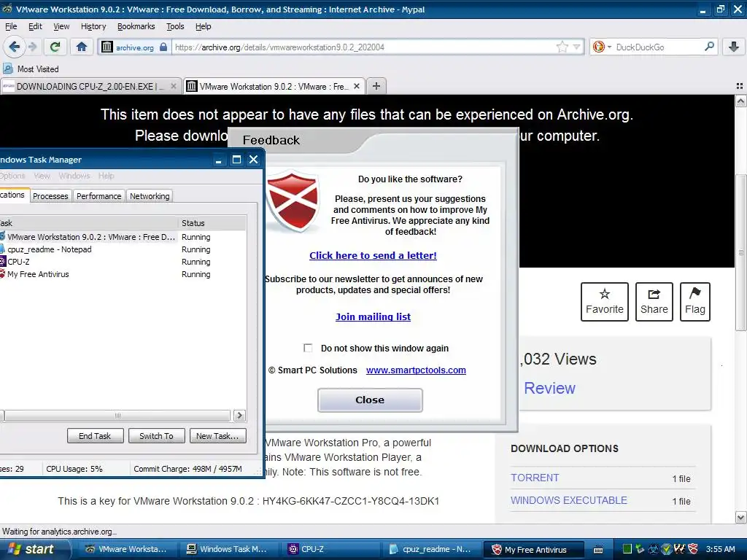Image resolution: width=747 pixels, height=560 pixels.
Task: Close the VMware Workstation 9.0.2 tab
Action: click(356, 86)
